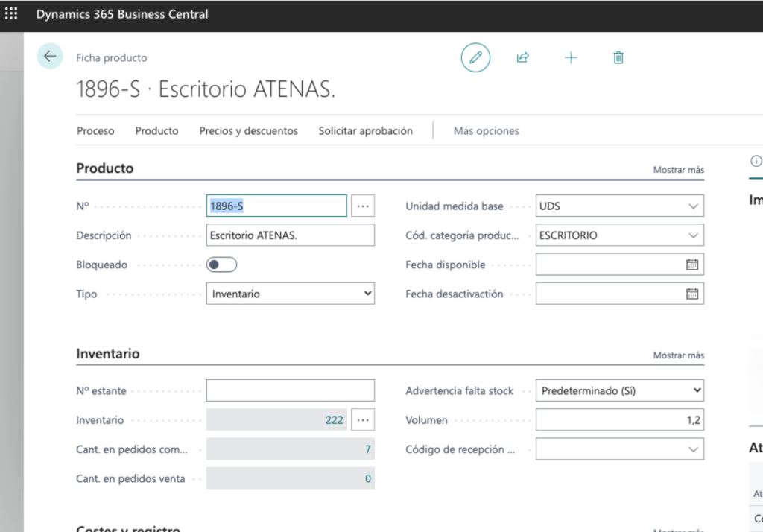
Task: Create a new record with plus icon
Action: [571, 57]
